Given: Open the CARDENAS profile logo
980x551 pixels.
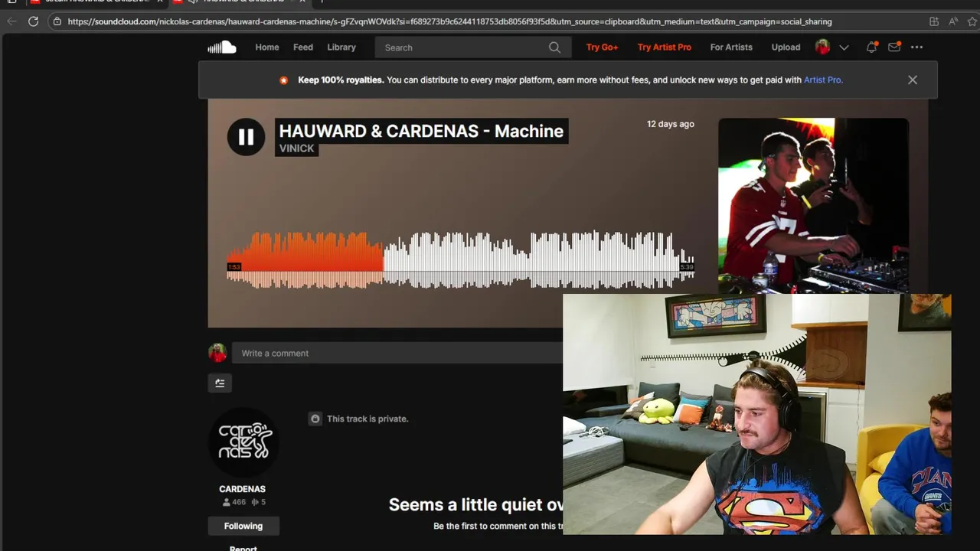Looking at the screenshot, I should point(243,442).
